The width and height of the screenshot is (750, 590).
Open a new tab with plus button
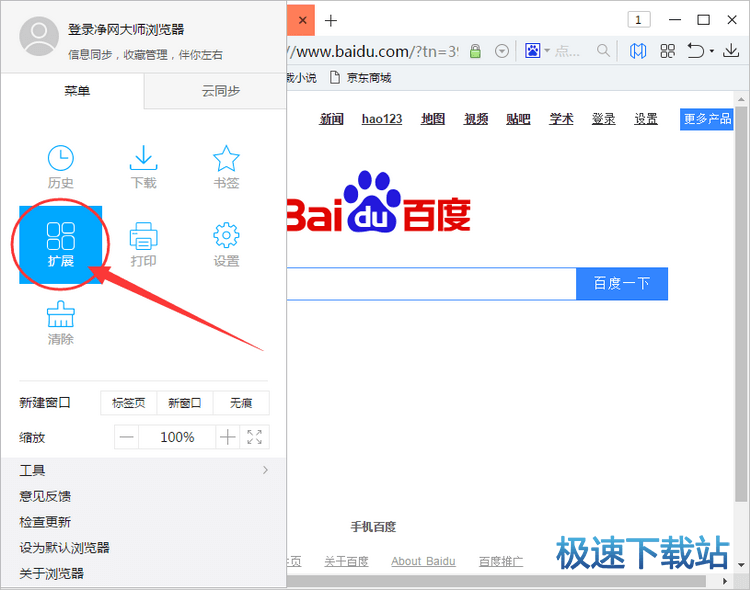tap(331, 21)
